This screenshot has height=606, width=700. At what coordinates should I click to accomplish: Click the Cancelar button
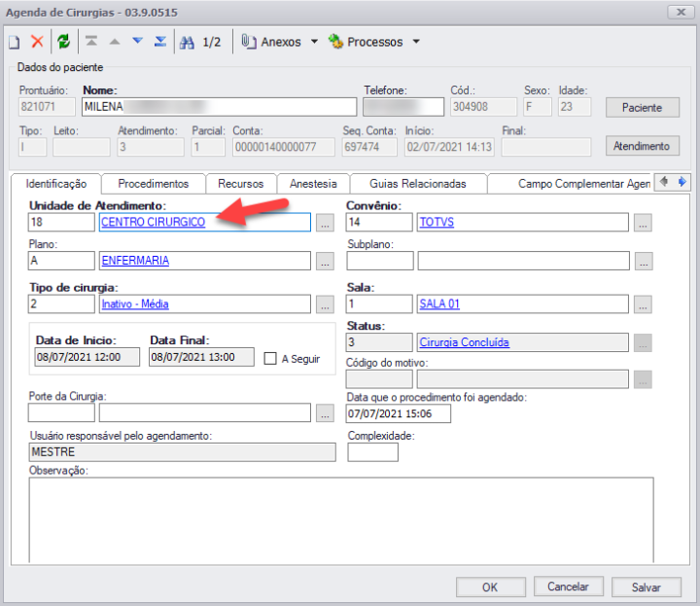(x=569, y=587)
